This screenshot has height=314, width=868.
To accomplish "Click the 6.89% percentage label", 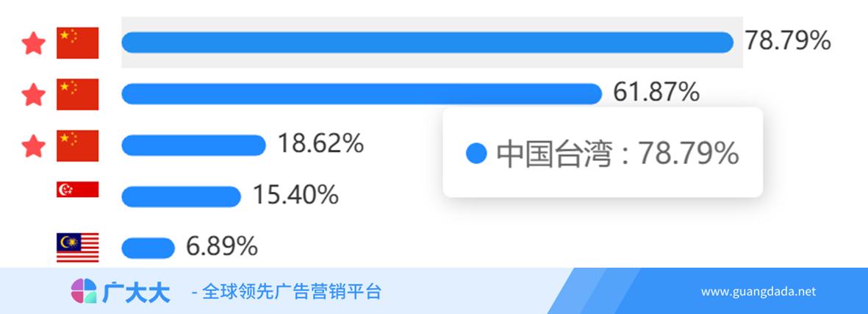I will point(221,246).
